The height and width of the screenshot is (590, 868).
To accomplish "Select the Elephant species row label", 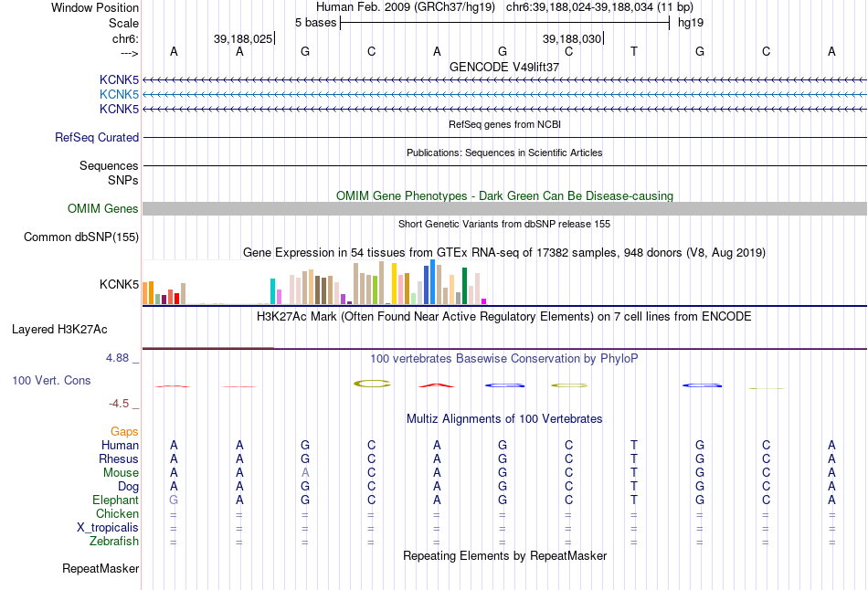I will tap(116, 500).
